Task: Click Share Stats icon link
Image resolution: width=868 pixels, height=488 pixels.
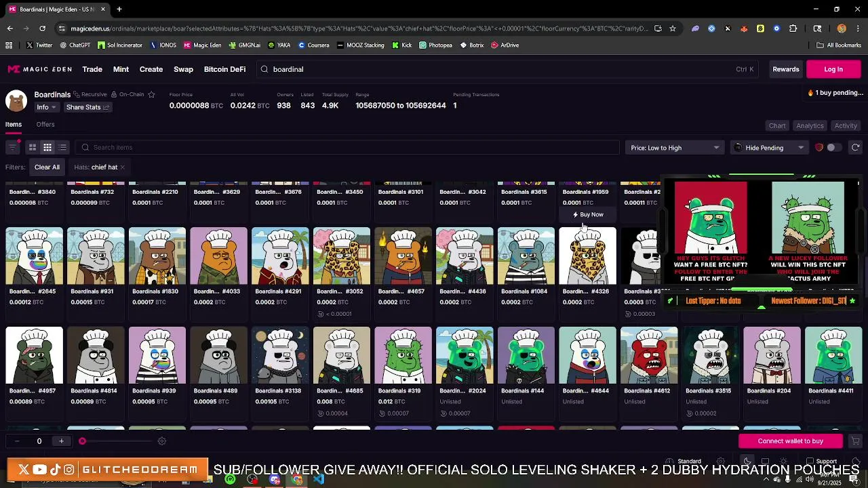Action: tap(87, 107)
